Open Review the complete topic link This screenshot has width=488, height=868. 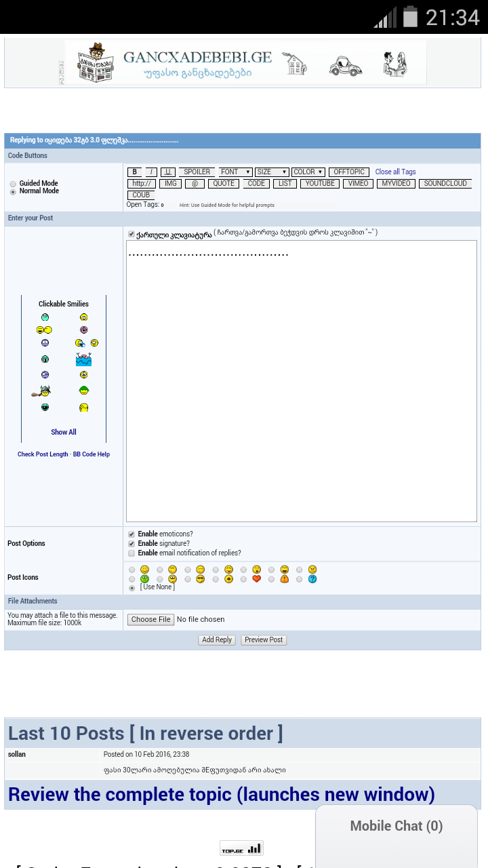tap(222, 794)
